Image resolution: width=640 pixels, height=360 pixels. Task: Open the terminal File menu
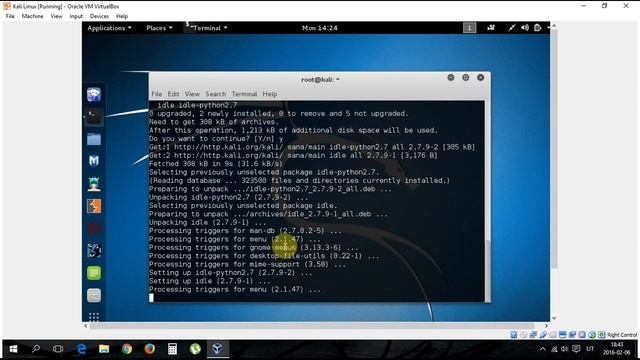point(157,94)
